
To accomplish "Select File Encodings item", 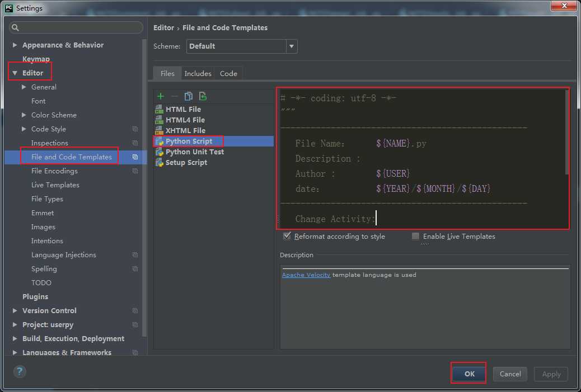I will point(54,171).
